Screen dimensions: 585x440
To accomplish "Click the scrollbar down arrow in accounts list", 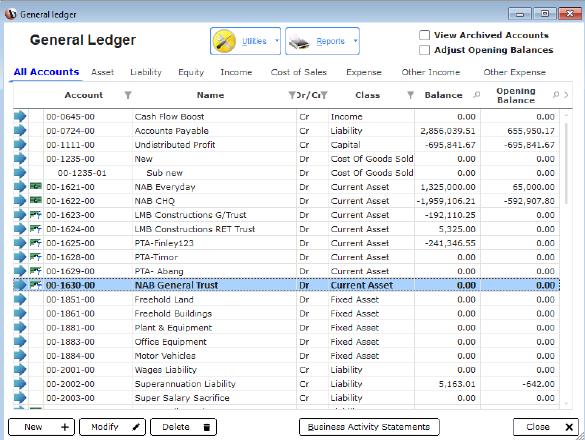I will click(566, 403).
